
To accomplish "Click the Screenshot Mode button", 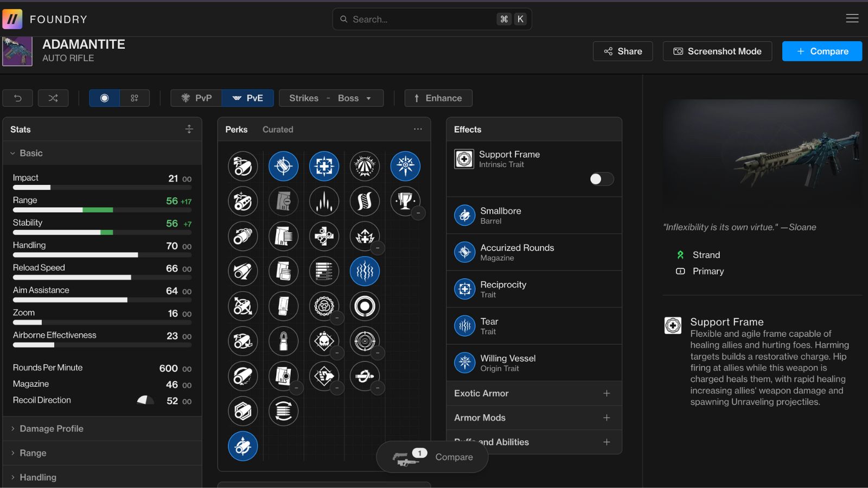I will (717, 51).
